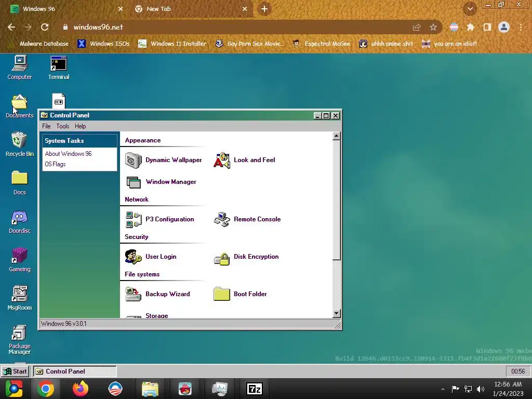Open Backup Wizard icon
The width and height of the screenshot is (532, 399).
(134, 294)
